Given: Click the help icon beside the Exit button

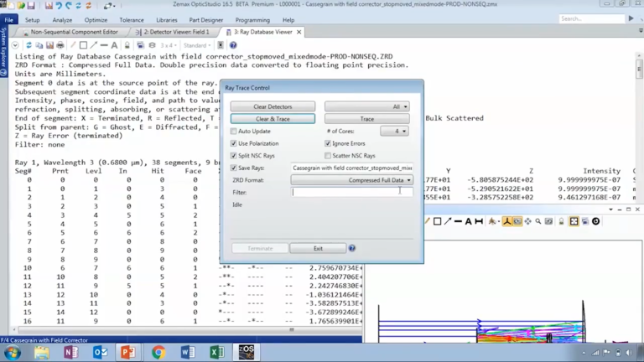Looking at the screenshot, I should (x=352, y=248).
